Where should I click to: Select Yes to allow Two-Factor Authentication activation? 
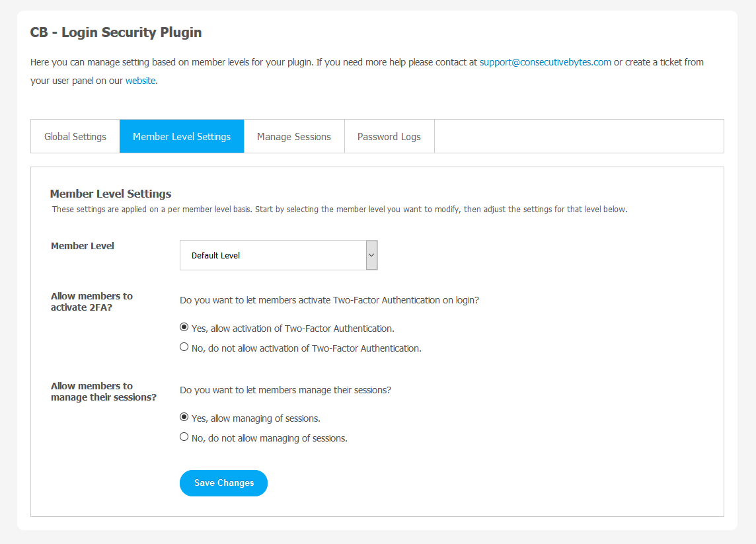click(184, 327)
